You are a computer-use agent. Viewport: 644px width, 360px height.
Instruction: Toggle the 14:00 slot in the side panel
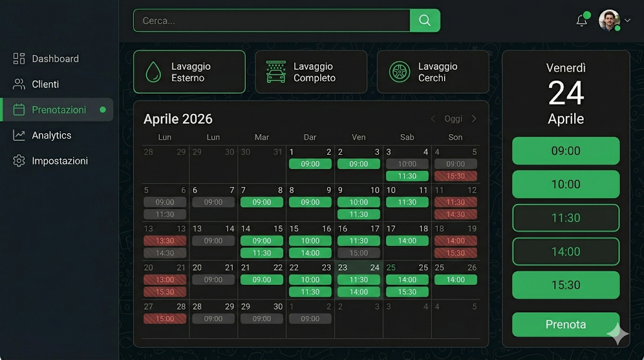pyautogui.click(x=565, y=252)
